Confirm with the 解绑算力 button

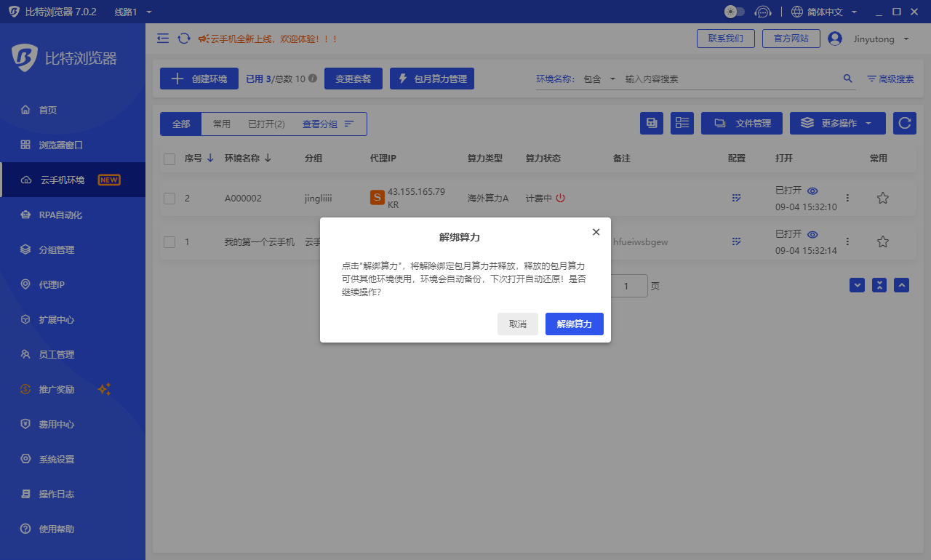click(x=575, y=324)
